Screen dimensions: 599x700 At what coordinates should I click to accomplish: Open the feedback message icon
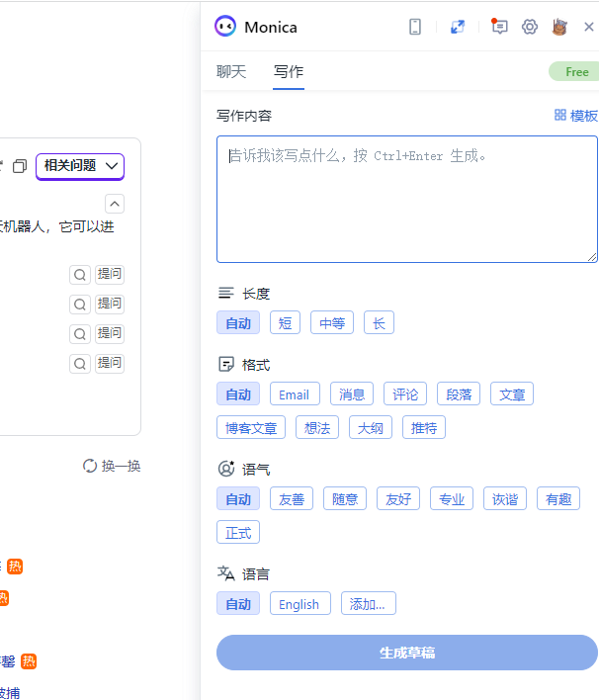coord(499,27)
